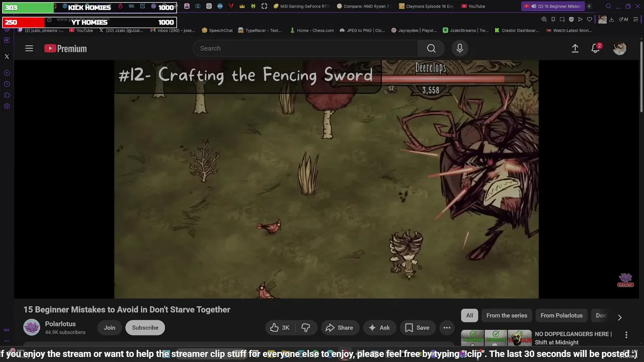This screenshot has height=362, width=644.
Task: Click the 44.9K subscribers text
Action: (x=65, y=332)
